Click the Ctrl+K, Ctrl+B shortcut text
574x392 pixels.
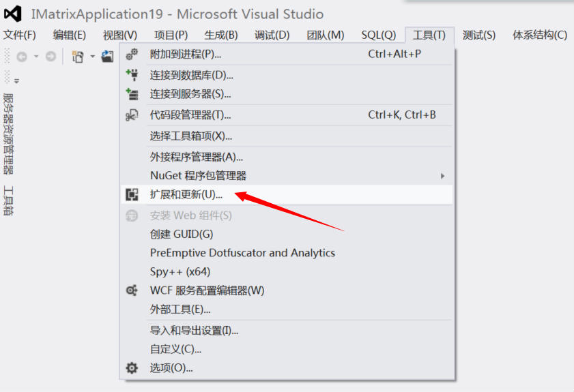402,115
